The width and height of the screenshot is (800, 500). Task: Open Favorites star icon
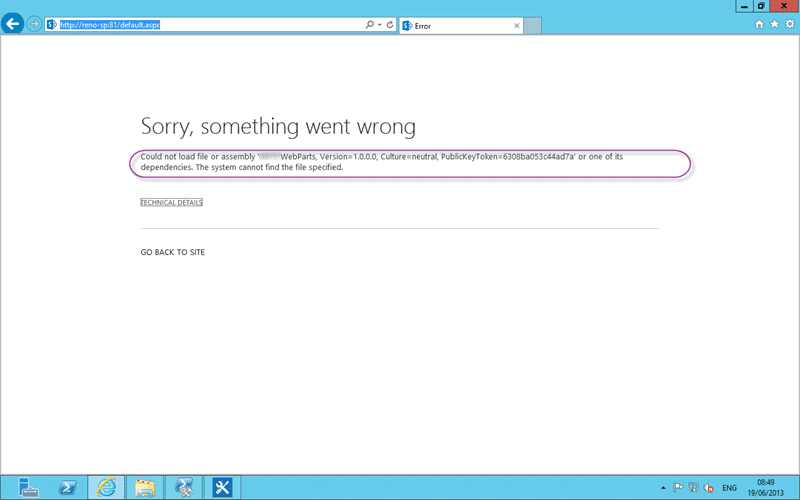point(774,24)
